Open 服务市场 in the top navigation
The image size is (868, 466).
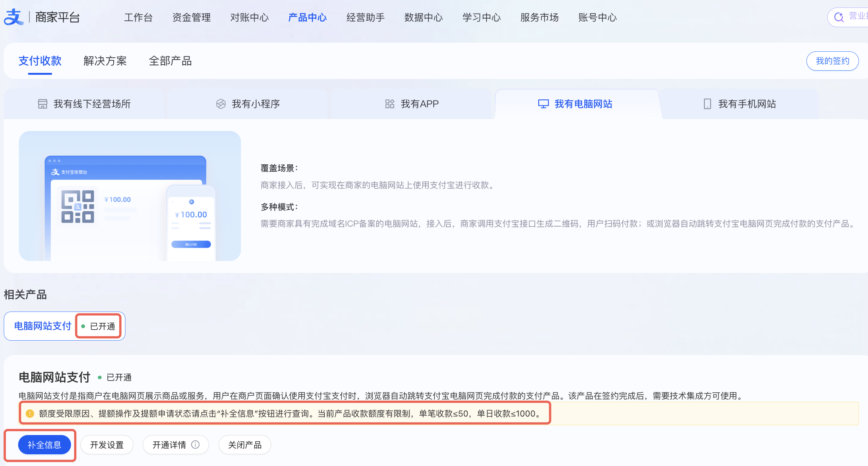(539, 17)
